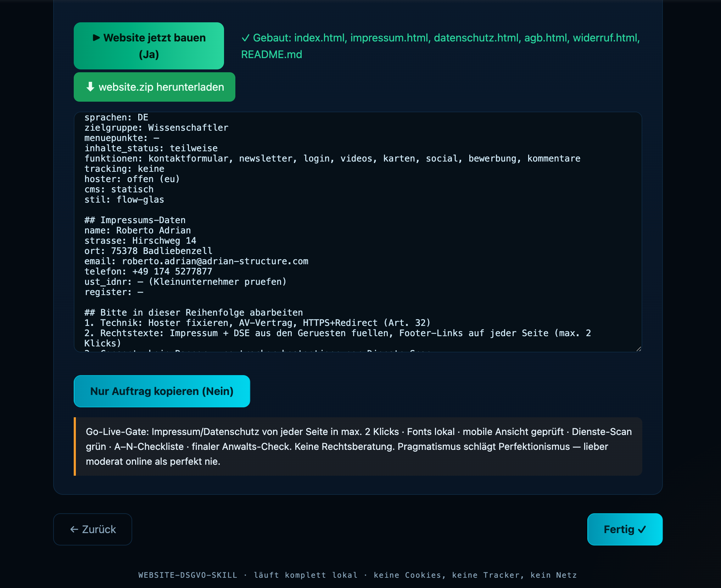Click the line 'inhalte_status: teilweise'
Viewport: 721px width, 588px height.
pos(151,148)
